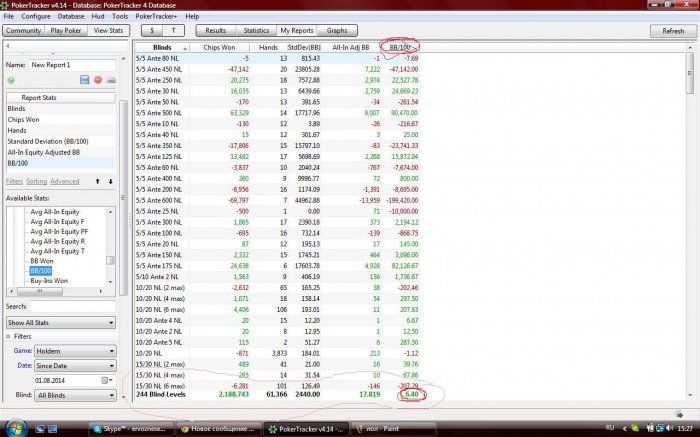The width and height of the screenshot is (700, 437).
Task: Open the Statistics tab
Action: tap(256, 30)
